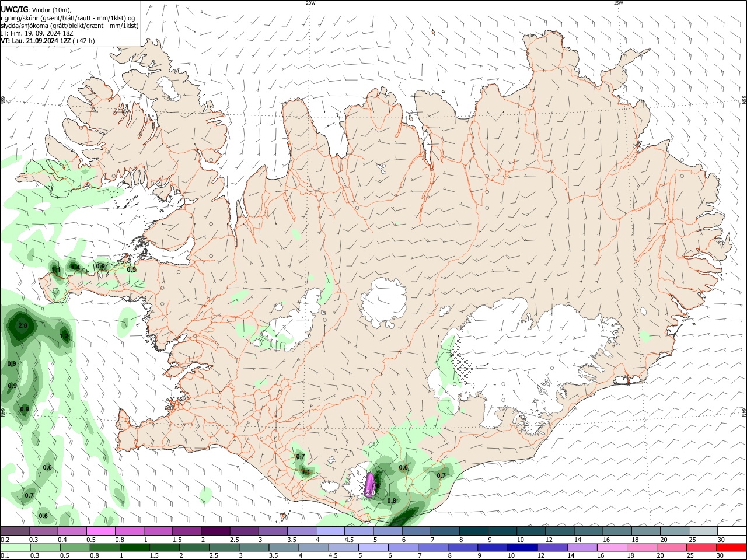Click the '2.1' value inside the purple snow patch
The image size is (747, 560).
pyautogui.click(x=369, y=493)
